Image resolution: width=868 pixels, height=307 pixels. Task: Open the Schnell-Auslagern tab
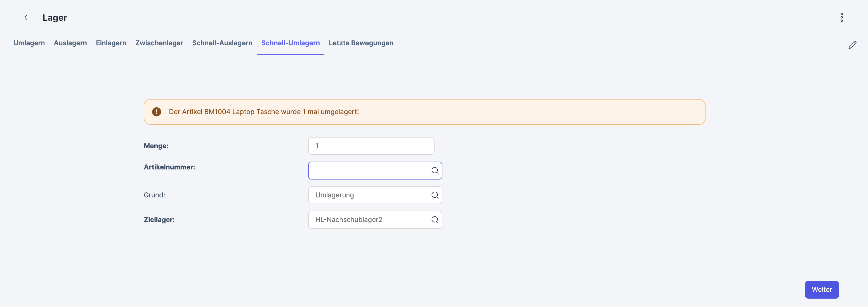point(222,43)
